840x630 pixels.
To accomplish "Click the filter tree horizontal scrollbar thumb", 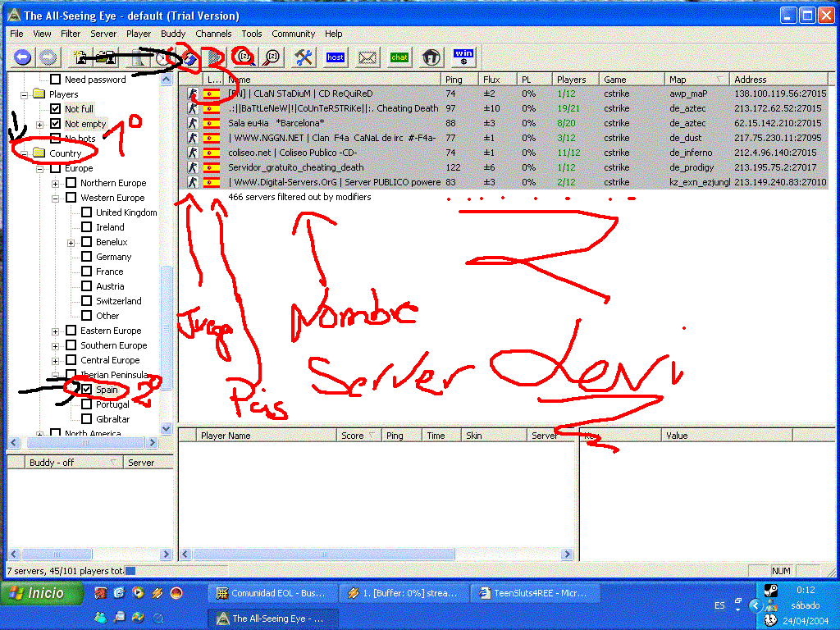I will (x=85, y=442).
